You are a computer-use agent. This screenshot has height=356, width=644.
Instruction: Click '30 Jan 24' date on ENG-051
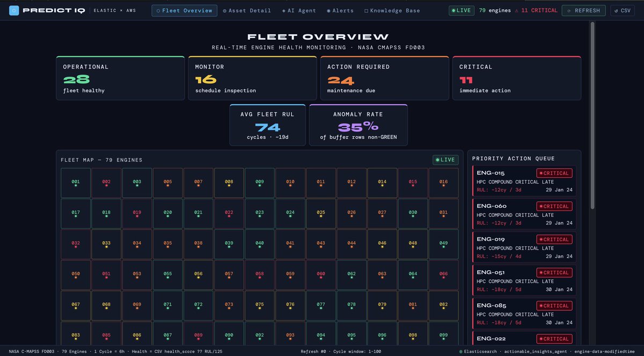point(559,289)
